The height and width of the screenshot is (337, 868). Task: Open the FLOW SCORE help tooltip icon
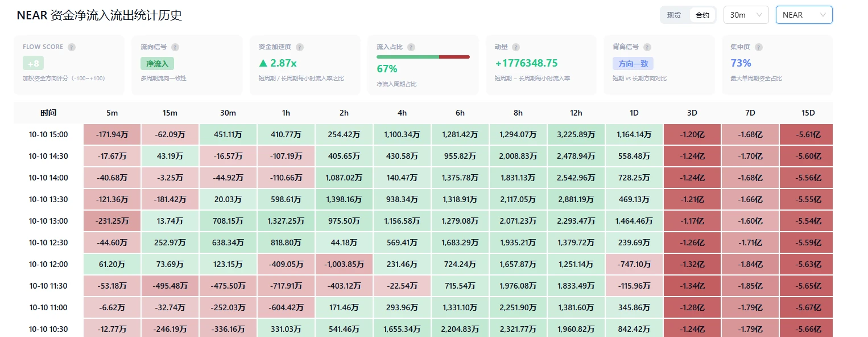72,47
